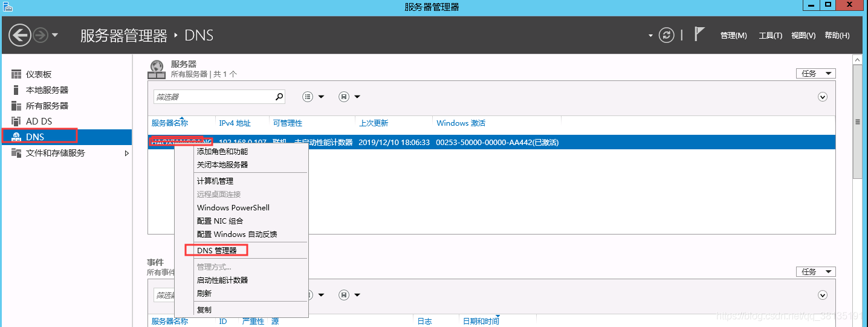The image size is (868, 327).
Task: Click the 2019/12/10 18:06:33 update cell
Action: (x=394, y=143)
